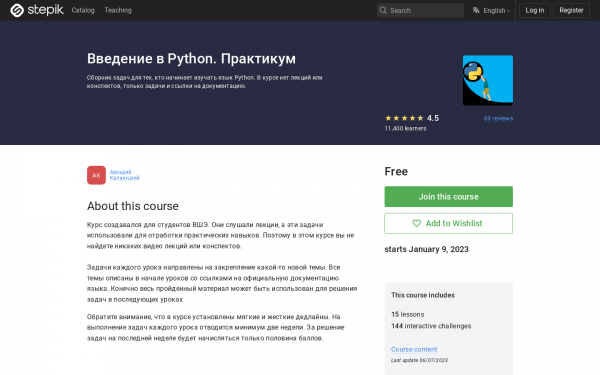Viewport: 600px width, 375px height.
Task: Click the 144 interactive challenges entry
Action: (431, 326)
